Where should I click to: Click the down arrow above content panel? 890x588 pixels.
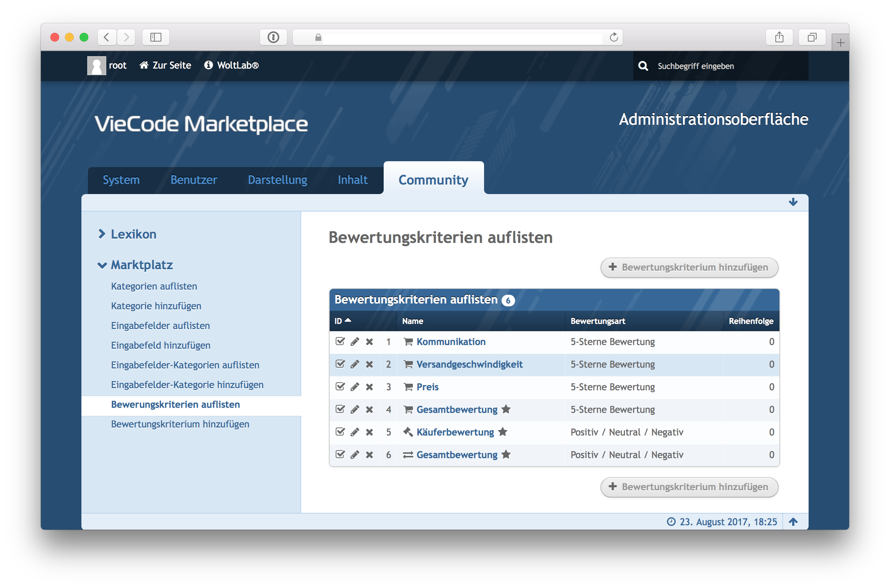(793, 202)
